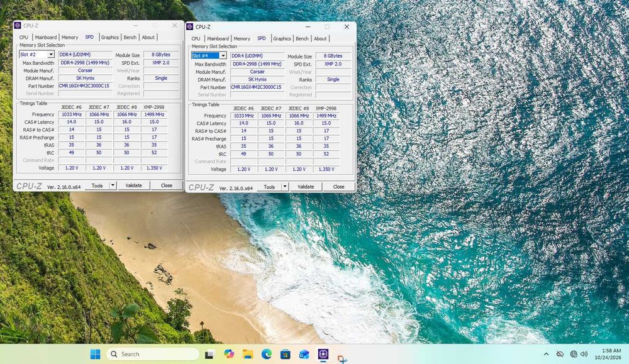629x364 pixels.
Task: Open Microsoft Store from the taskbar
Action: click(285, 354)
